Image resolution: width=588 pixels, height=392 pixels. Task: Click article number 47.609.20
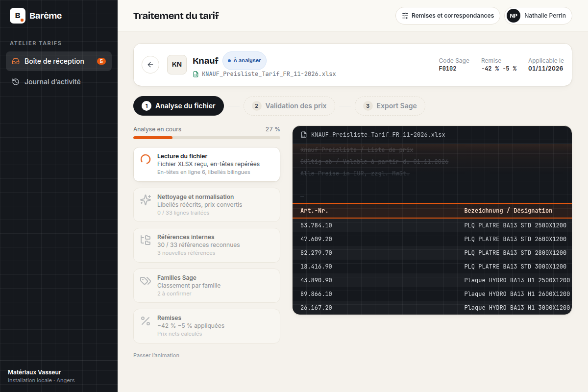pyautogui.click(x=316, y=239)
